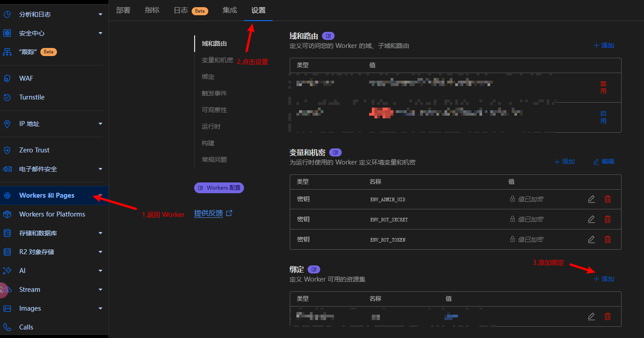Screen dimensions: 644x338
Task: Click the 分析和日志 pie chart icon
Action: 7,14
